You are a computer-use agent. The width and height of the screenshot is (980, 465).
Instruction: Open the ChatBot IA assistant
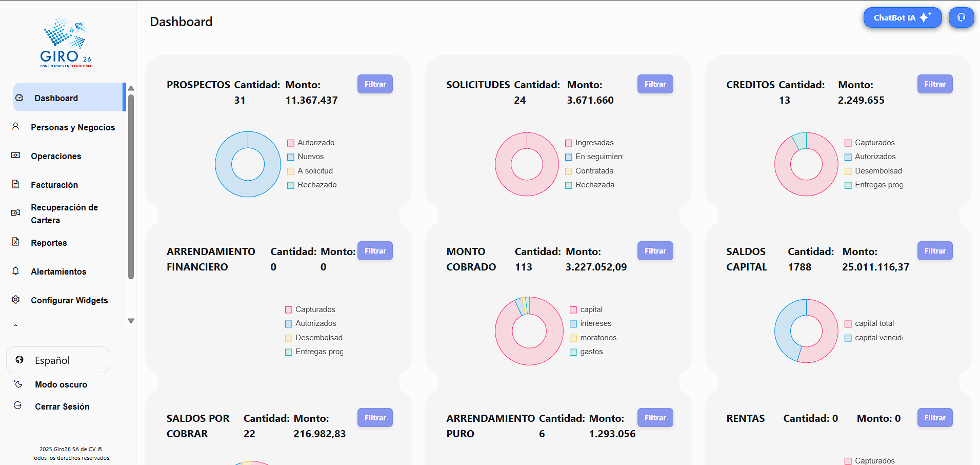(x=902, y=17)
